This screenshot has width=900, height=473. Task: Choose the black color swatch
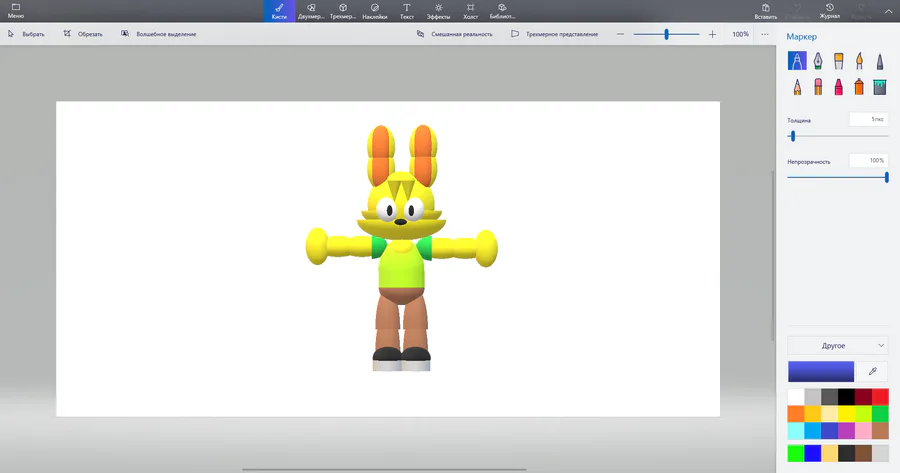pos(846,397)
